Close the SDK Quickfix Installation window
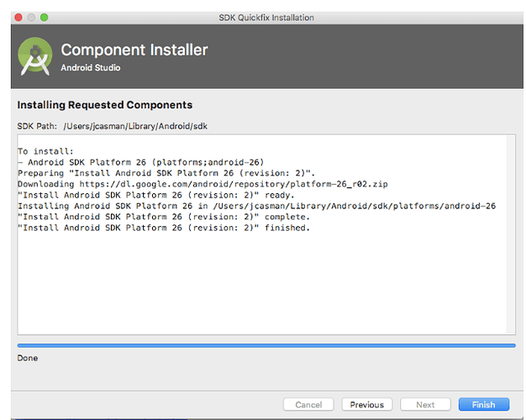Viewport: 526px width, 420px height. [x=18, y=17]
